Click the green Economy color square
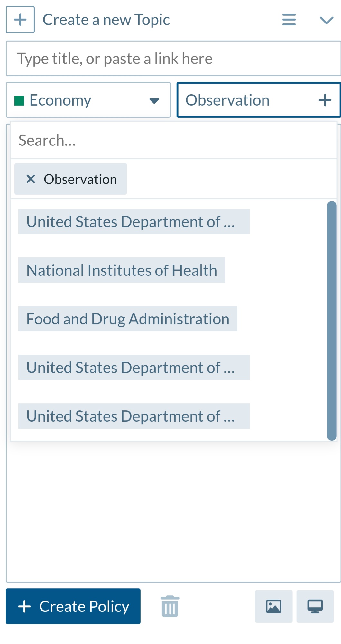 coord(19,101)
